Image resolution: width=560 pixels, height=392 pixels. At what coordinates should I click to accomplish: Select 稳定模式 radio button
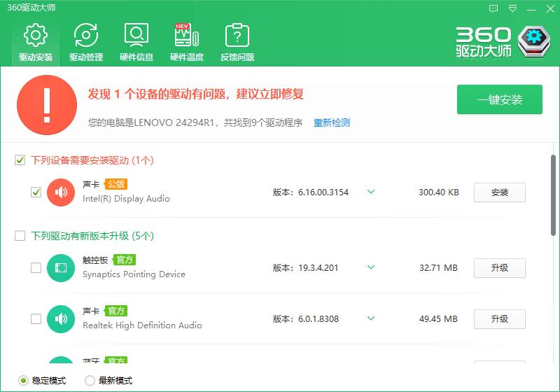[23, 381]
